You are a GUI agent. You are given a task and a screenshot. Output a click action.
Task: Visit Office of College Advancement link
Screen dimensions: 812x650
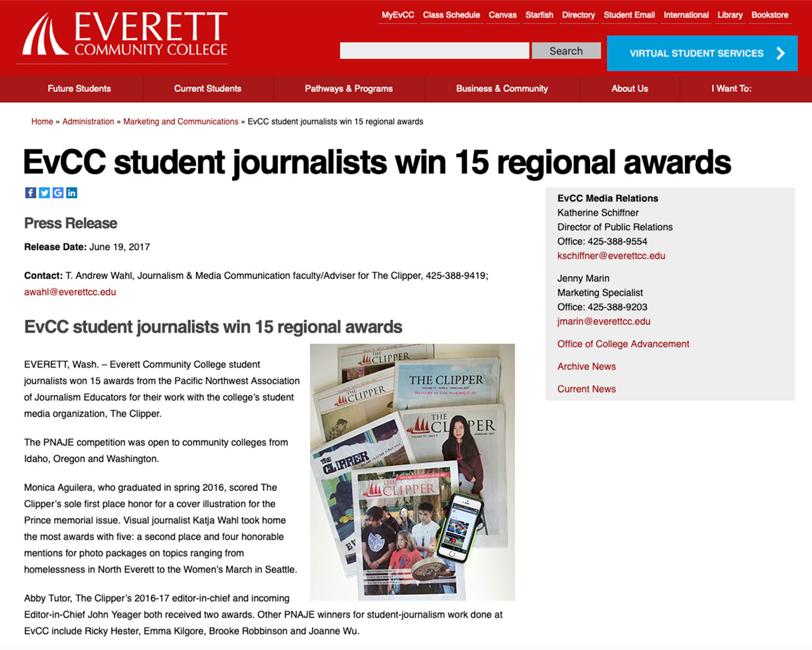(623, 344)
